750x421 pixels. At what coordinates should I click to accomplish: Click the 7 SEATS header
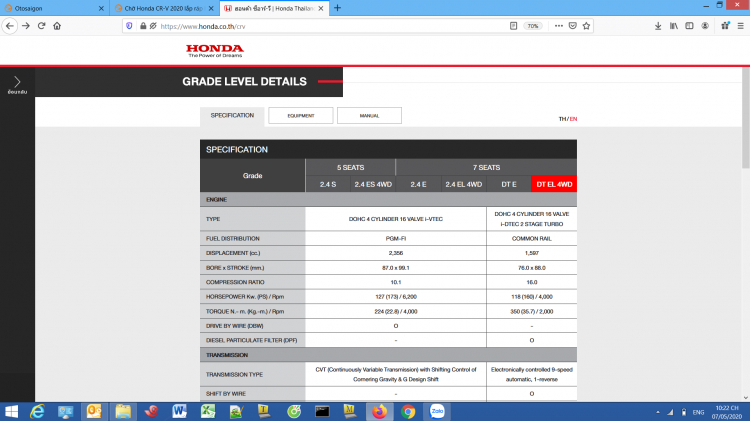tap(486, 167)
